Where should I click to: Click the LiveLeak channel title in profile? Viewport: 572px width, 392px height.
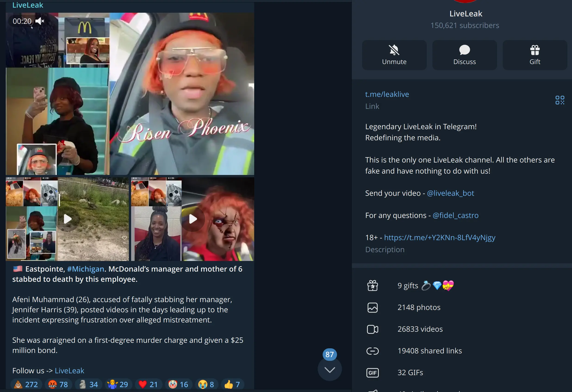(x=466, y=14)
